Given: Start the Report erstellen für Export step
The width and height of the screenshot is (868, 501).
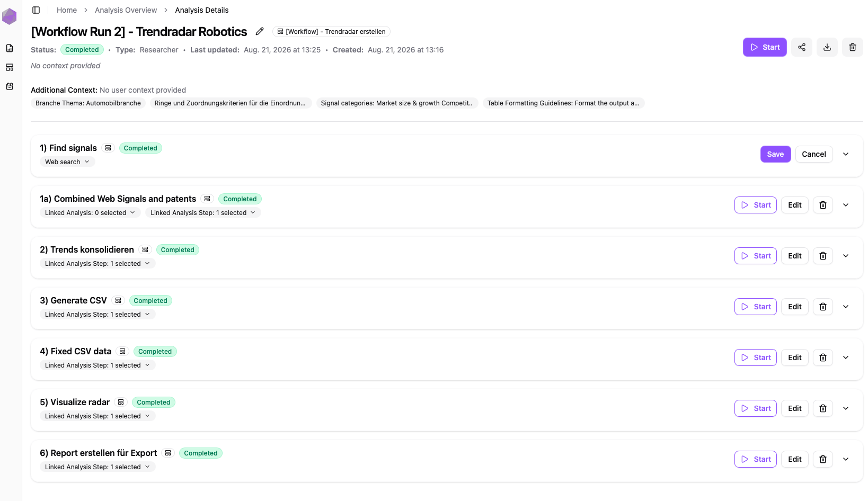Looking at the screenshot, I should (756, 459).
